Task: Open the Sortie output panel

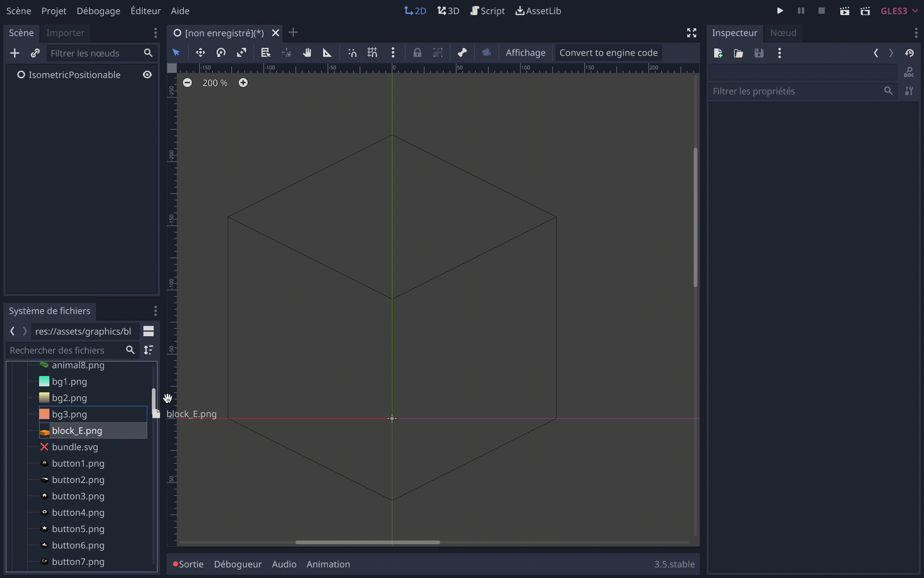Action: click(188, 564)
